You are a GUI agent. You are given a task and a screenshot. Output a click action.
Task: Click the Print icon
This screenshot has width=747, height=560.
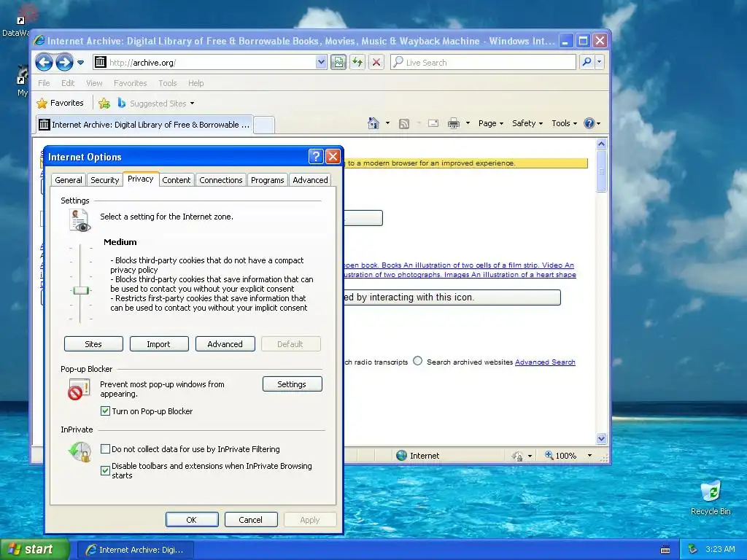454,123
